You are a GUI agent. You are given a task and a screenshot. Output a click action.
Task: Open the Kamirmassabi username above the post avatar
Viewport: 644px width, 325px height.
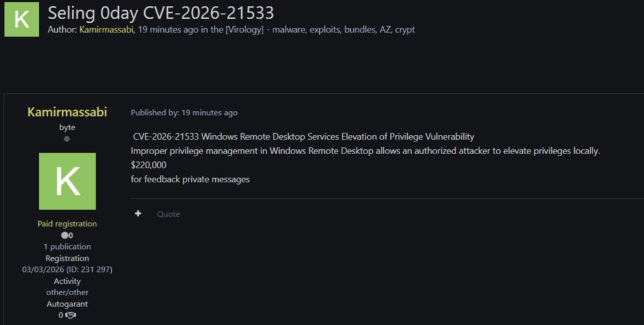pos(67,112)
